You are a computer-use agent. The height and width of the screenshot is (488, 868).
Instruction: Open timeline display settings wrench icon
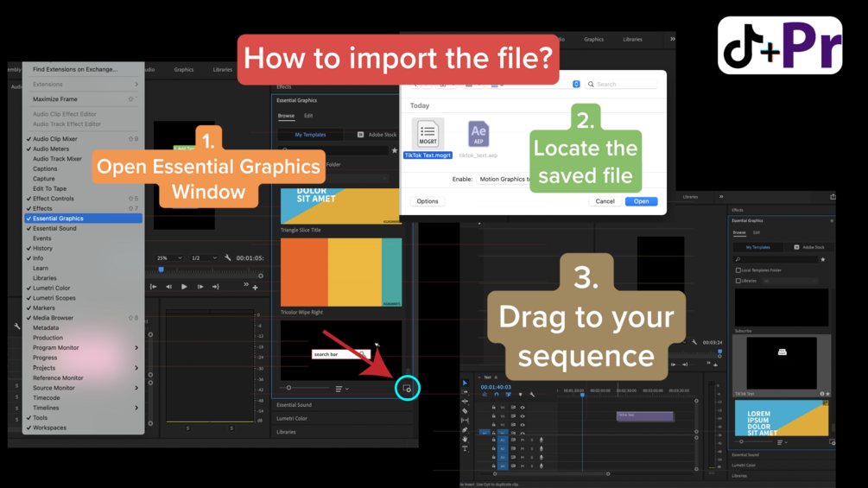click(x=532, y=395)
